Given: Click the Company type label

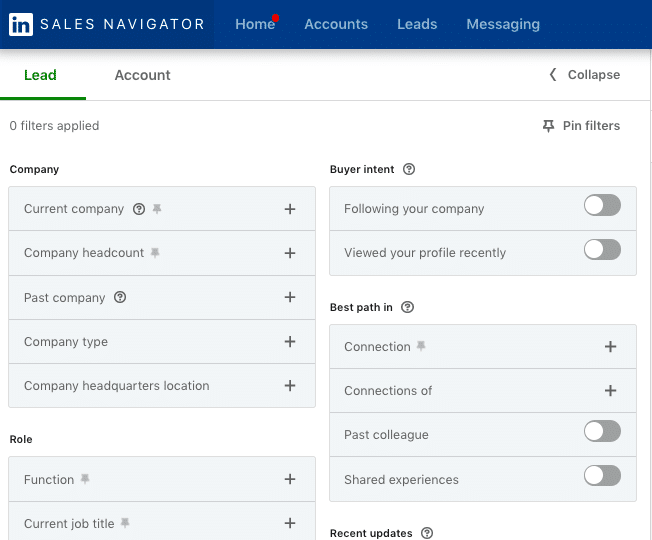Looking at the screenshot, I should click(x=66, y=342).
